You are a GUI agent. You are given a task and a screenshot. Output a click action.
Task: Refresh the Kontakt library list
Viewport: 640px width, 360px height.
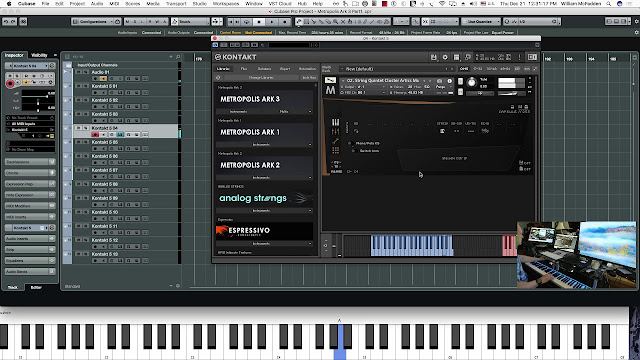coord(218,78)
